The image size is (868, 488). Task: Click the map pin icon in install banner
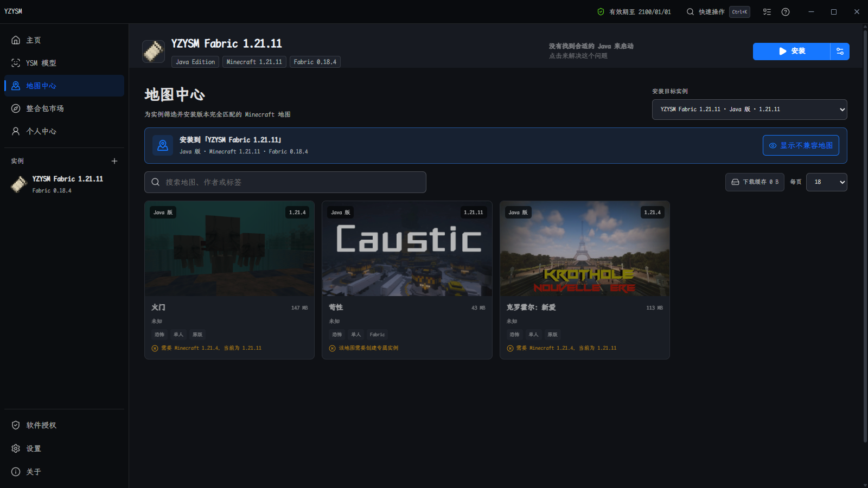coord(163,145)
